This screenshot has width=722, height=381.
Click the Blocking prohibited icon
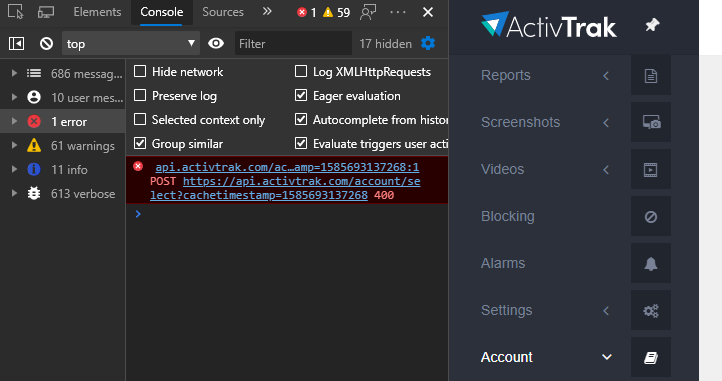[x=651, y=217]
